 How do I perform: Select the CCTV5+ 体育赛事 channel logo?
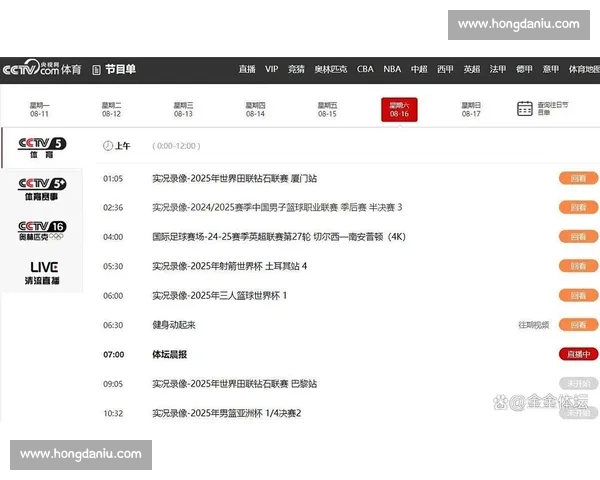42,189
